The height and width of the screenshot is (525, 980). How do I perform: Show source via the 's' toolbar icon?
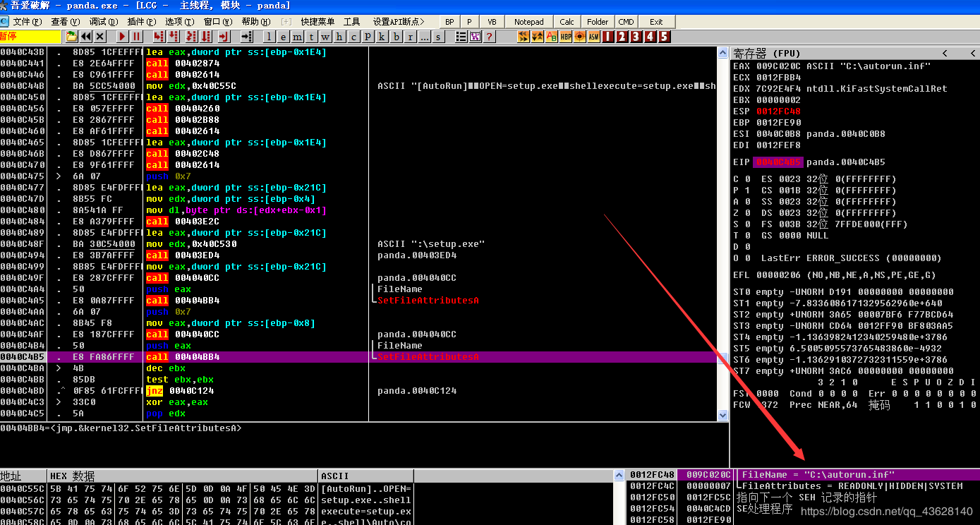(439, 37)
